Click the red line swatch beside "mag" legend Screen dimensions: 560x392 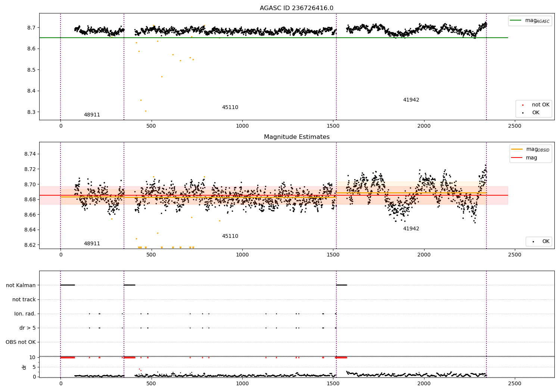[517, 158]
